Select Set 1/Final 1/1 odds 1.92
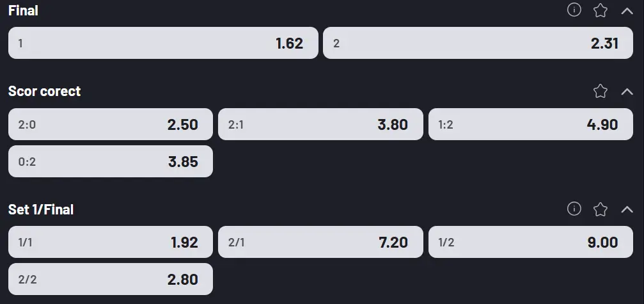The width and height of the screenshot is (644, 304). [x=110, y=242]
